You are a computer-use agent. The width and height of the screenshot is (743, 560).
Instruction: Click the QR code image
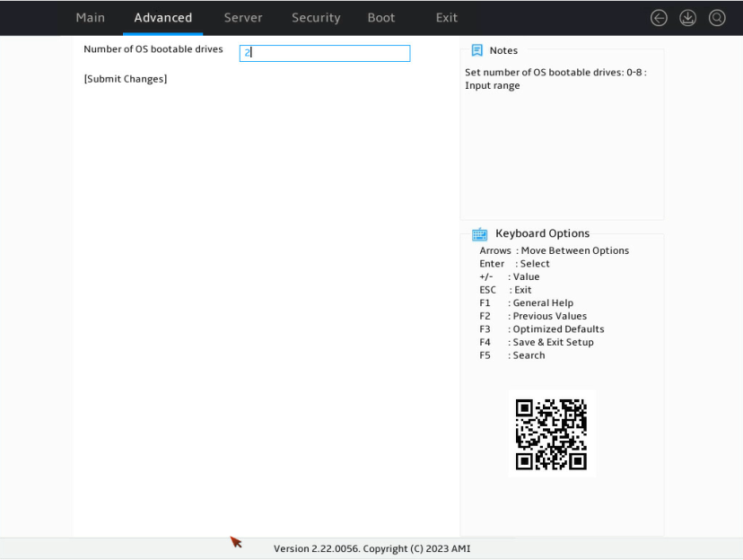click(x=551, y=434)
